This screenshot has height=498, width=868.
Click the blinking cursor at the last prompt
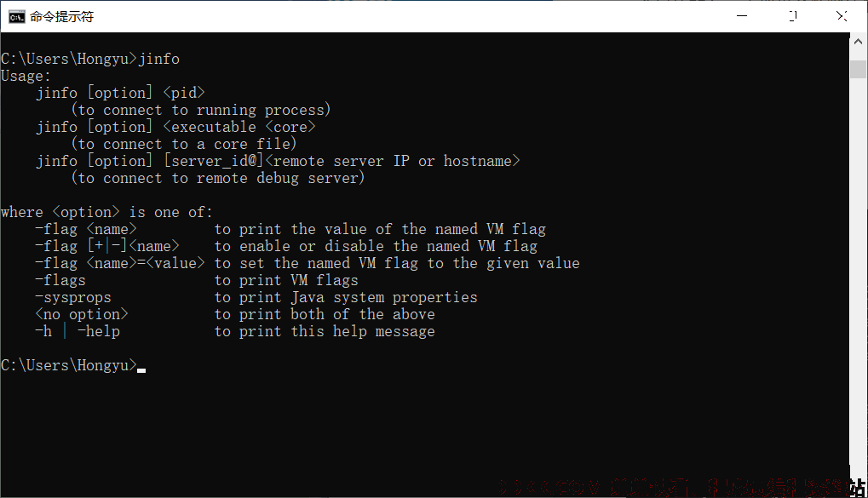[x=141, y=370]
